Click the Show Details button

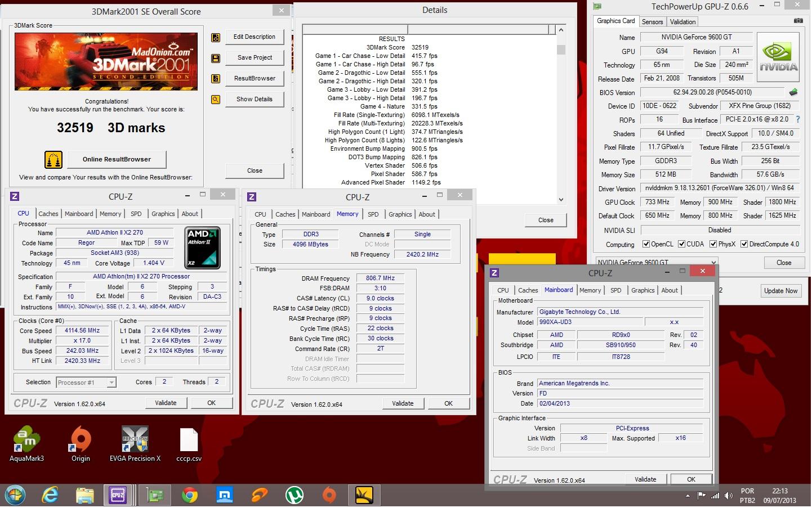pyautogui.click(x=255, y=100)
